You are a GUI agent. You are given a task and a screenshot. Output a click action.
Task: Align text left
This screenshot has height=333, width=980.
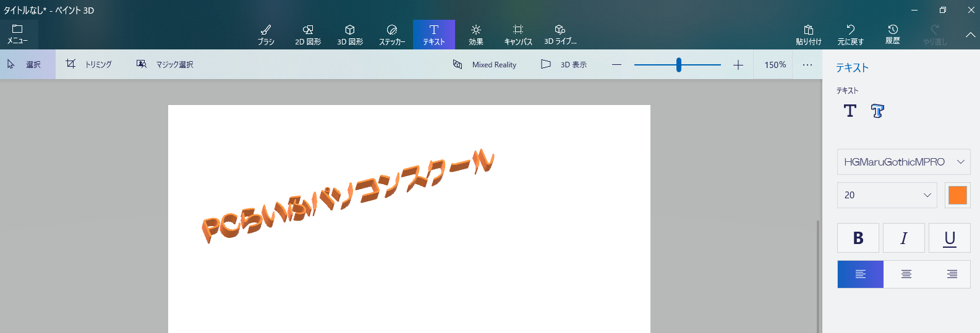pos(861,274)
